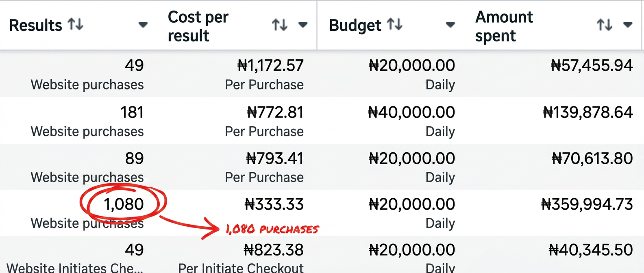Click the ₦793.41 cost per result
644x273 pixels.
pos(275,158)
